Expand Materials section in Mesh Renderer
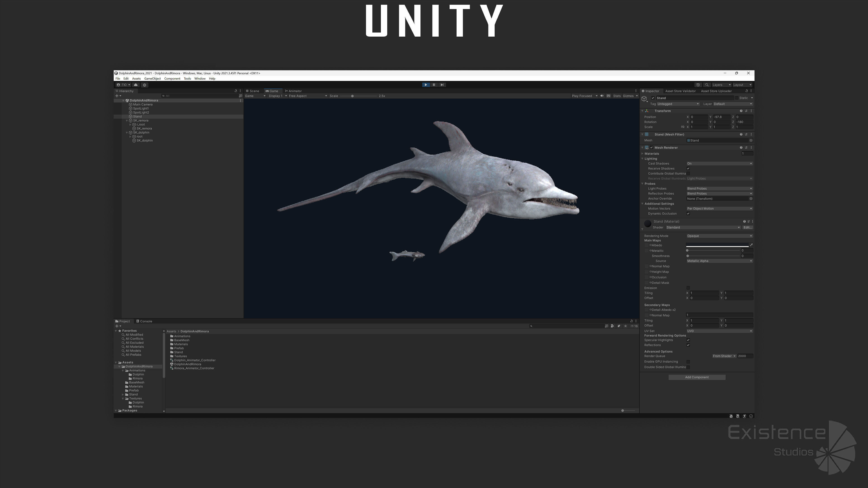868x488 pixels. pos(643,154)
